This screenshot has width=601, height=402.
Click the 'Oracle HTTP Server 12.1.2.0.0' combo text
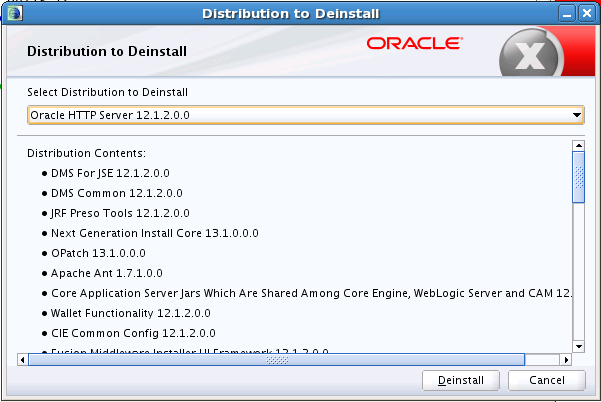[x=110, y=115]
